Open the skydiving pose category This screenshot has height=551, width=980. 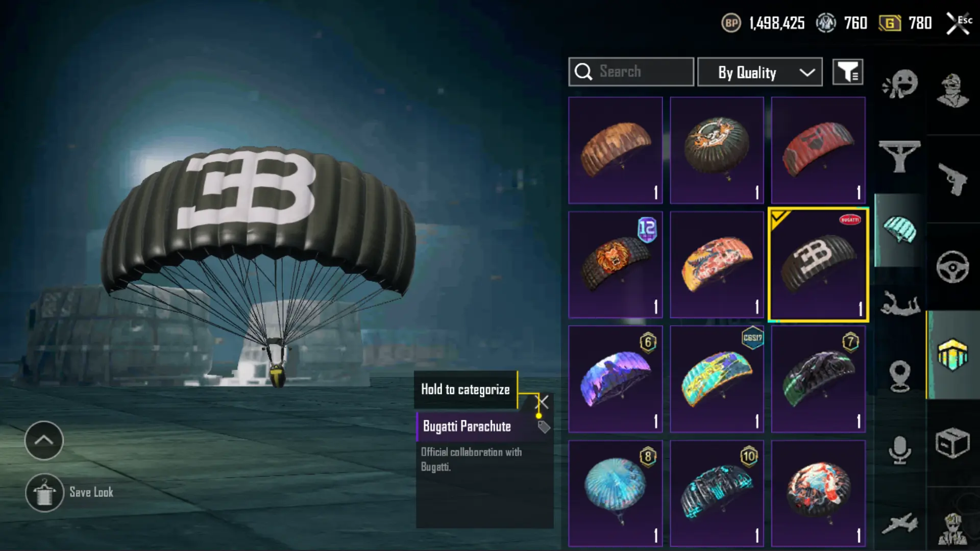click(900, 303)
